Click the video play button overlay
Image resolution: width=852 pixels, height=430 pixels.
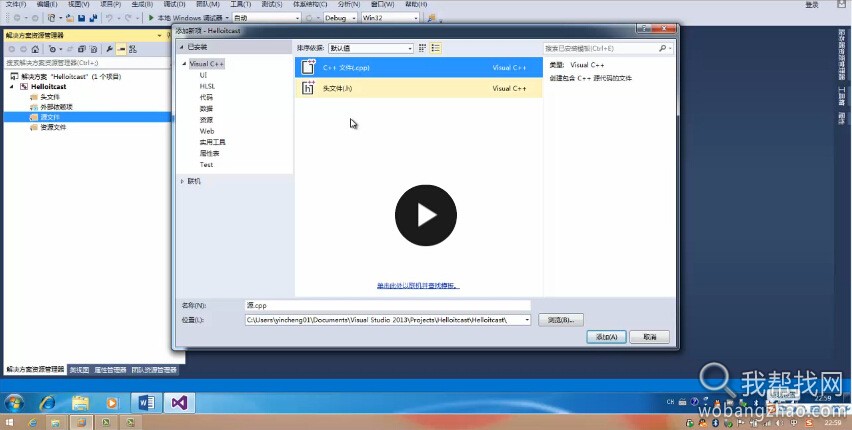click(425, 215)
